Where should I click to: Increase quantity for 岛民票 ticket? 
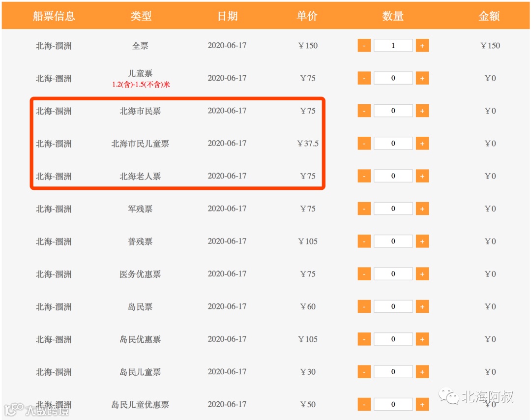pyautogui.click(x=422, y=306)
